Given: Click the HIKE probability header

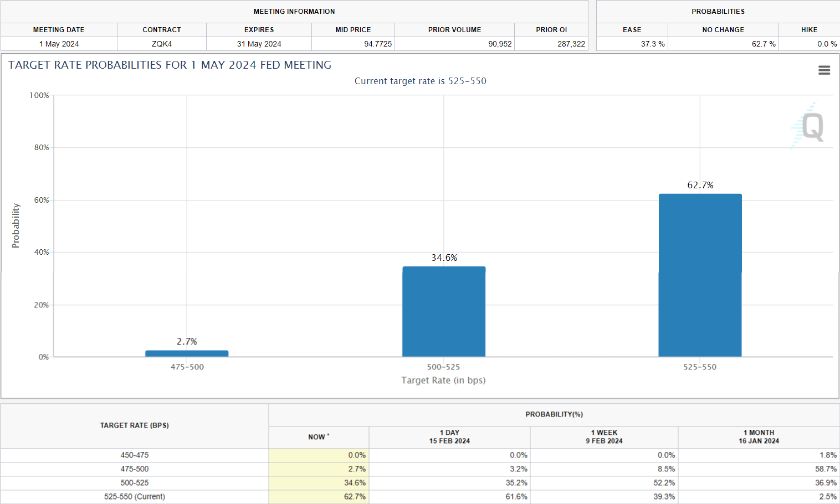Looking at the screenshot, I should pyautogui.click(x=809, y=30).
